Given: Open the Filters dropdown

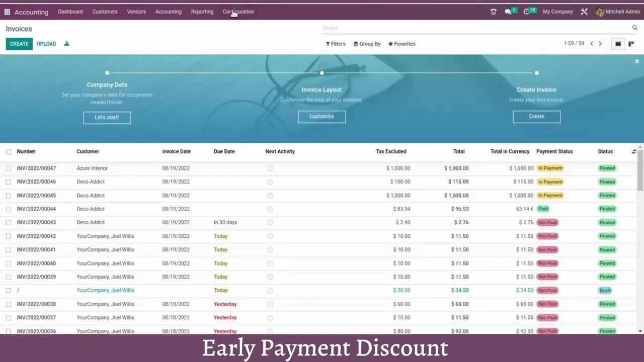Looking at the screenshot, I should coord(336,44).
